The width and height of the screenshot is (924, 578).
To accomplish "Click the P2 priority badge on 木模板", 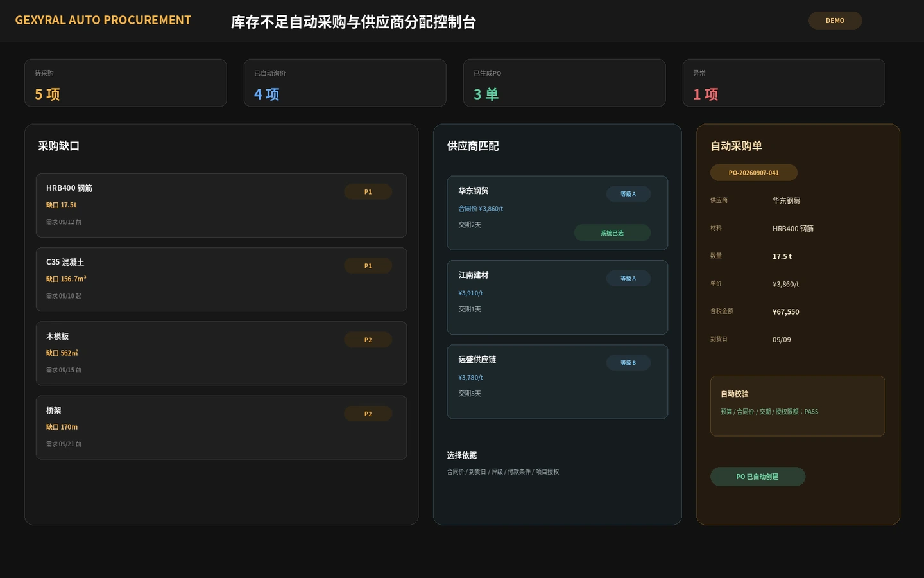I will [x=368, y=340].
